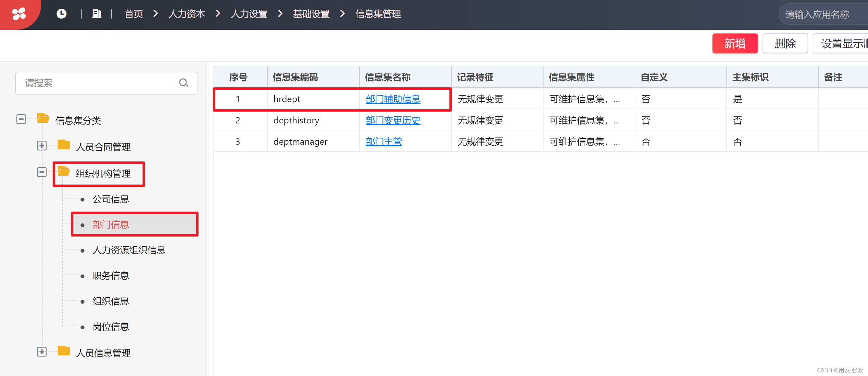Click the 人员合同管理 folder icon

click(64, 145)
